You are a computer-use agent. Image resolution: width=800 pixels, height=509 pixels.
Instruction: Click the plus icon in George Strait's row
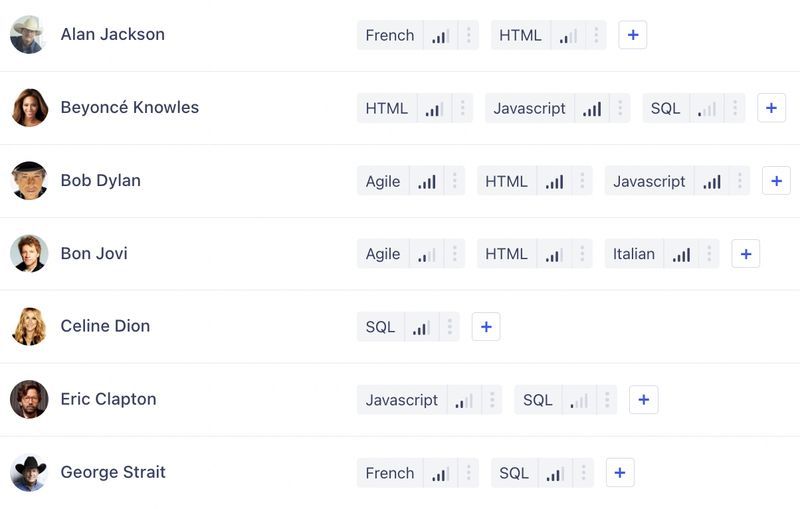click(620, 473)
